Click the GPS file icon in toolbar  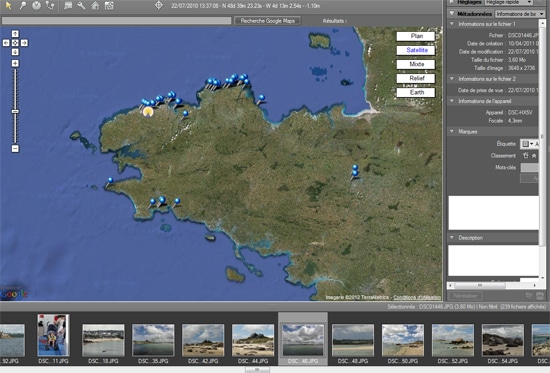click(x=109, y=6)
